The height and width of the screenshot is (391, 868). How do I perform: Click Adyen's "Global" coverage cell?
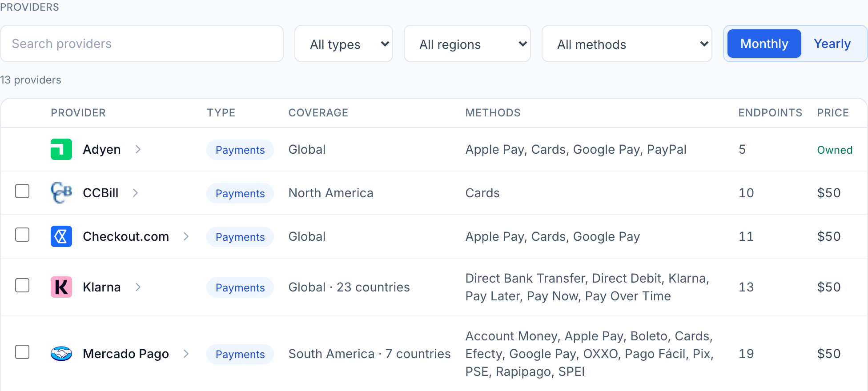pyautogui.click(x=307, y=149)
